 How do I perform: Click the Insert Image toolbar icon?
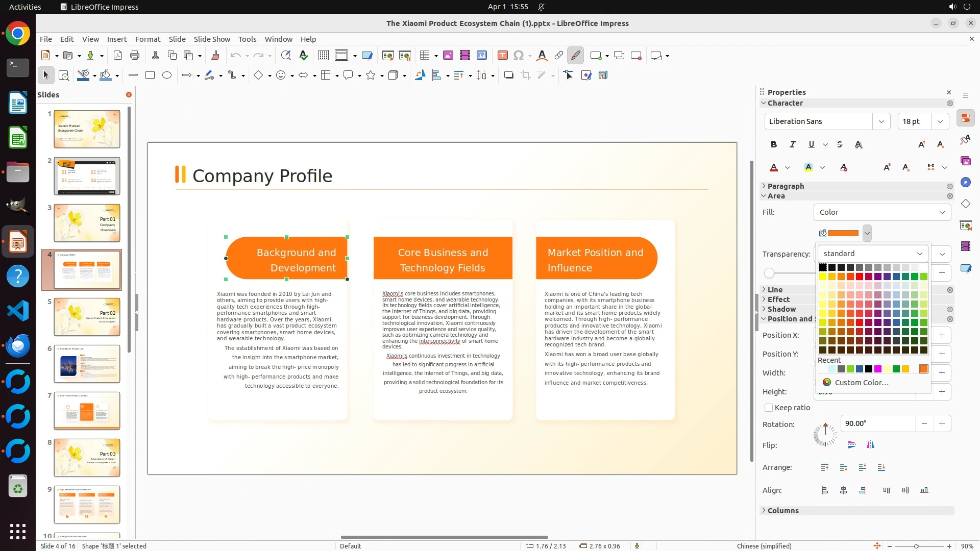point(448,56)
